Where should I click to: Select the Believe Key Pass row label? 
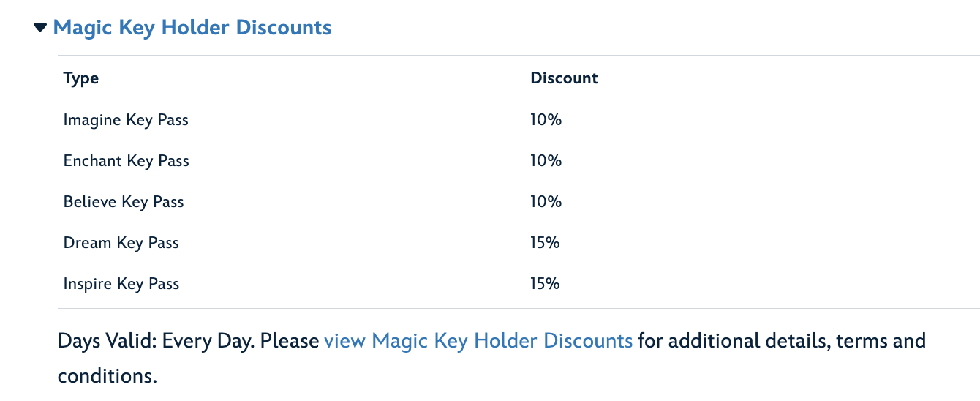tap(124, 202)
